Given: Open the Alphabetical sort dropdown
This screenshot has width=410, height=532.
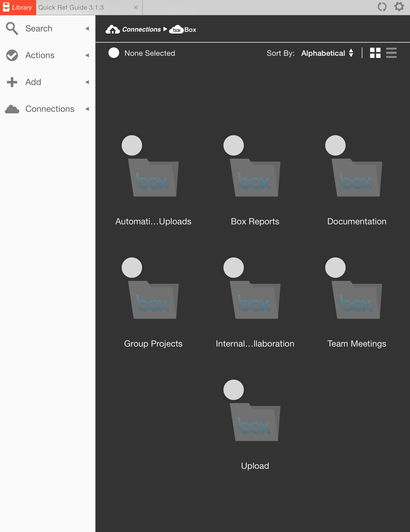Looking at the screenshot, I should 323,53.
